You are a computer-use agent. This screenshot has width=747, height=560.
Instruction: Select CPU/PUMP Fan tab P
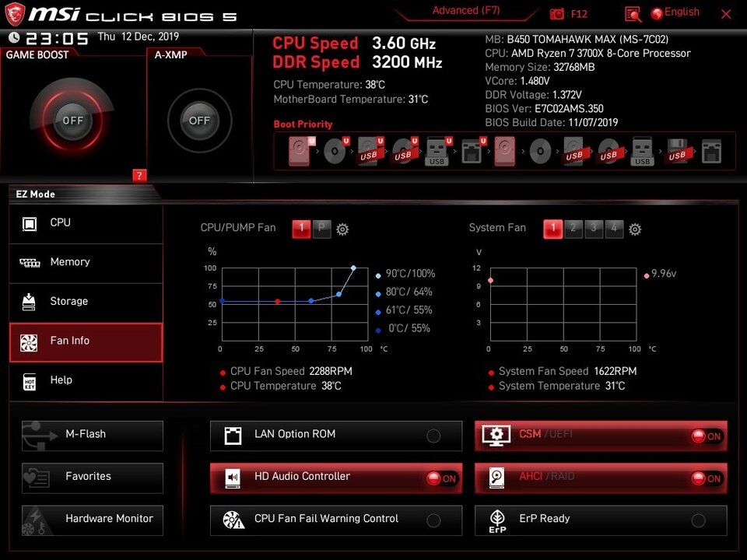[x=321, y=229]
